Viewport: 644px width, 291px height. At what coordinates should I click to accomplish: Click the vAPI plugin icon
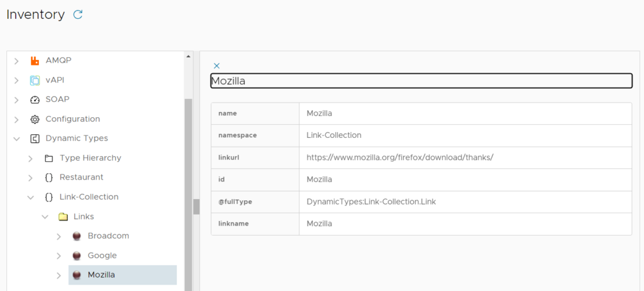[x=35, y=80]
